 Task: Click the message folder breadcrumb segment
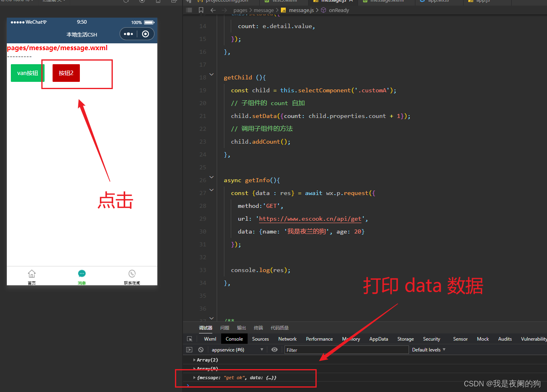[264, 10]
